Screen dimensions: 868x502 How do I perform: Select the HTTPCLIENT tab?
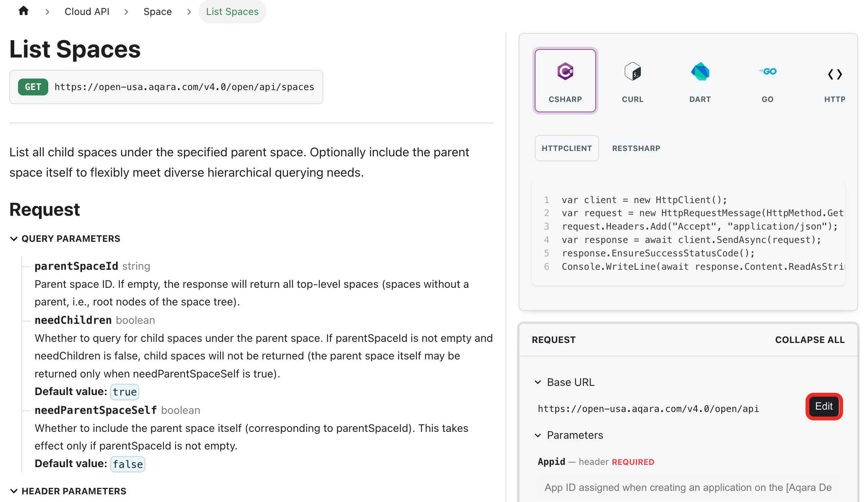pyautogui.click(x=567, y=148)
